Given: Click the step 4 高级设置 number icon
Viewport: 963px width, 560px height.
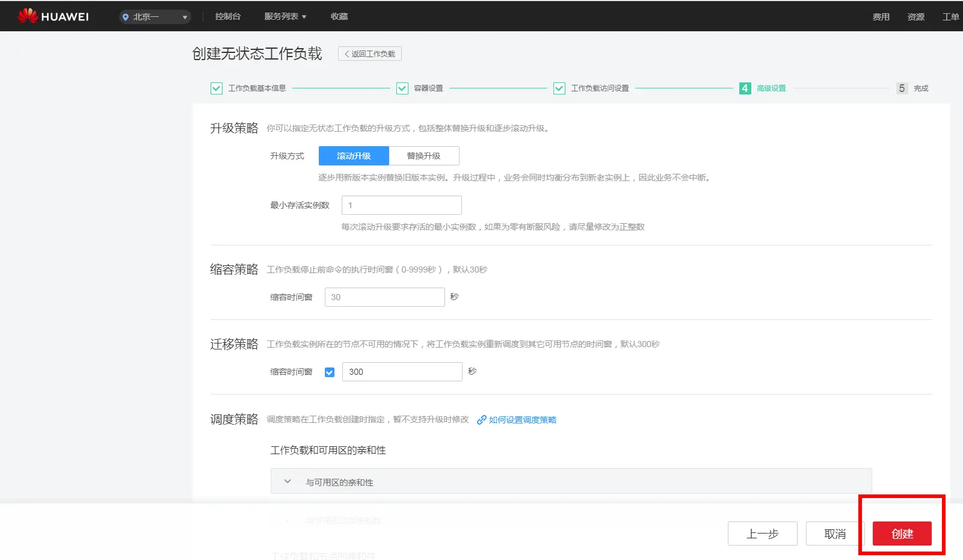Looking at the screenshot, I should pyautogui.click(x=745, y=88).
